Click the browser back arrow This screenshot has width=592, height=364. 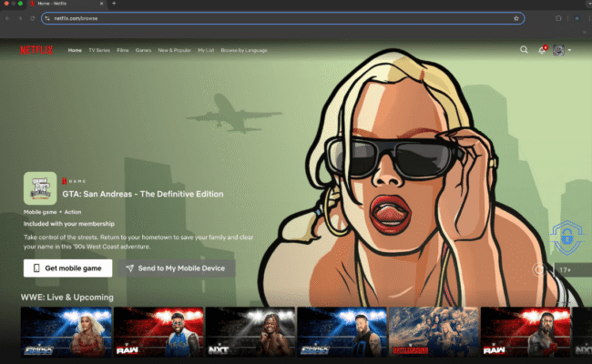[7, 18]
